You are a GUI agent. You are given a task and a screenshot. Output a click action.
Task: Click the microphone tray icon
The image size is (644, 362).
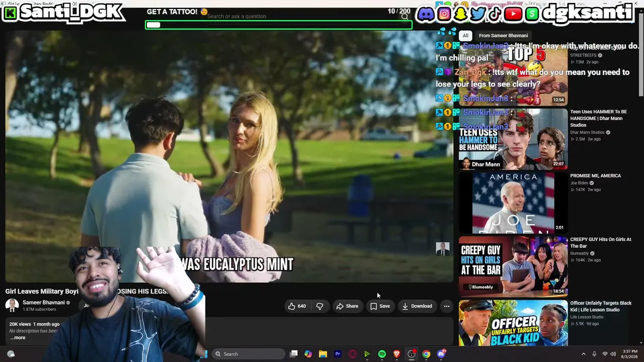pos(594,354)
